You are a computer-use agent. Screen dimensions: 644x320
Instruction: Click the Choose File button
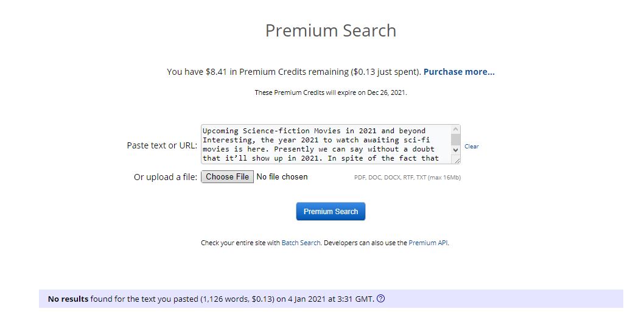click(x=227, y=177)
